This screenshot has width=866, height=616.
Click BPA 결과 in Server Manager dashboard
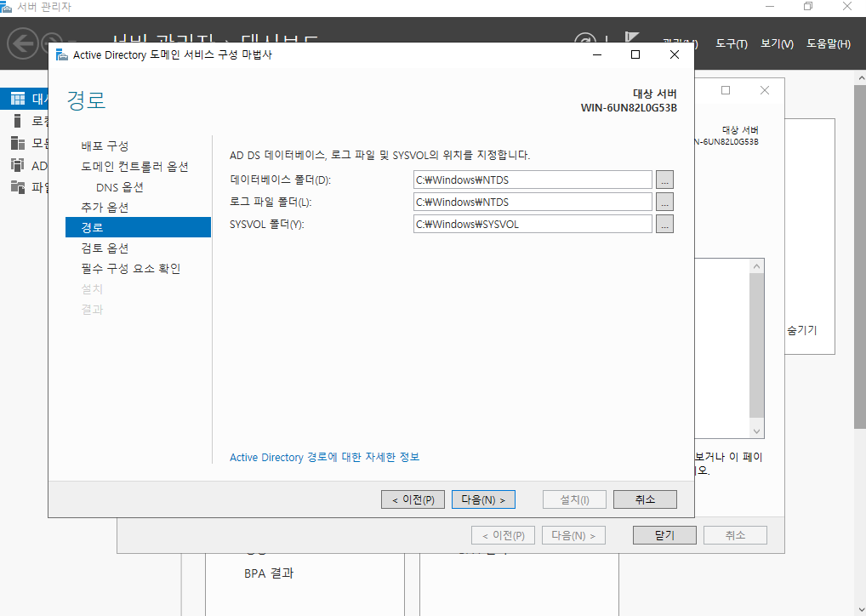coord(269,573)
